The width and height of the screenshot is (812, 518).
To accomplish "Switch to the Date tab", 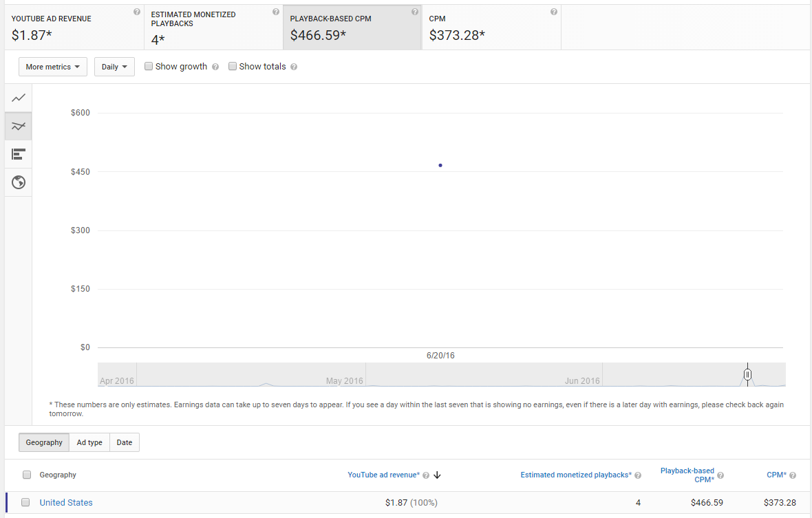I will tap(125, 442).
